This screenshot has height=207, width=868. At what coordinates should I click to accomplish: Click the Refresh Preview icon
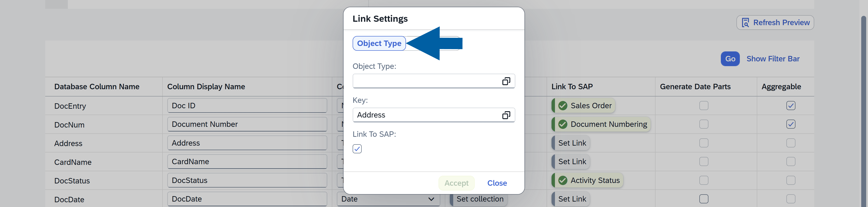745,23
